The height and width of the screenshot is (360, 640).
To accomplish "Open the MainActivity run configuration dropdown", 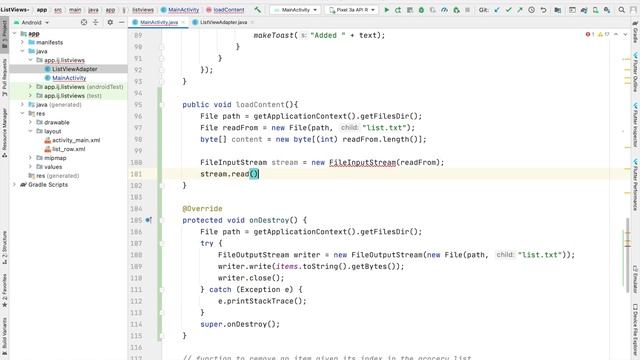I will click(x=295, y=10).
